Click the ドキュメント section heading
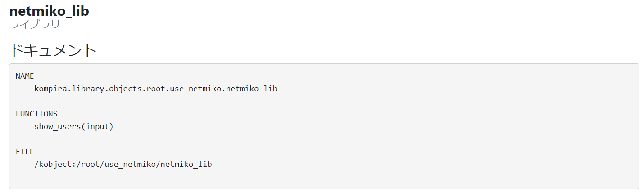The height and width of the screenshot is (196, 644). [53, 50]
